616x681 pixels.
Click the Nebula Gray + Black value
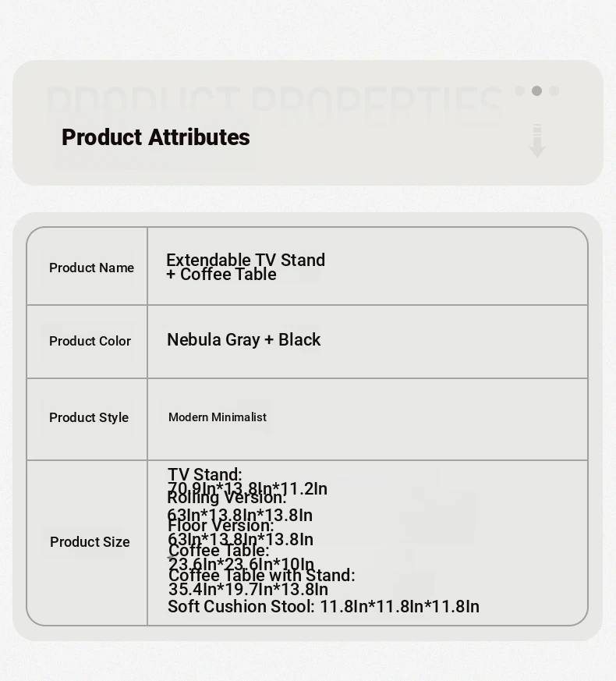click(x=244, y=339)
